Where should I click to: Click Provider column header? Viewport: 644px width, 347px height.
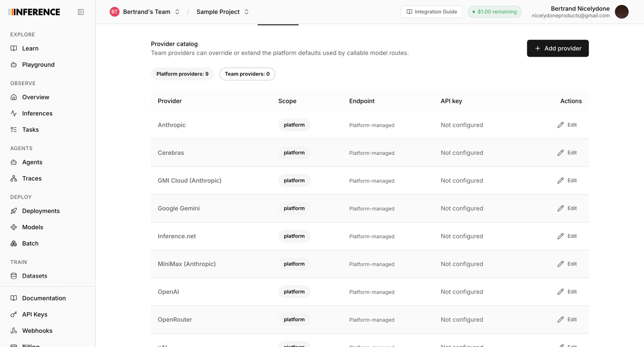coord(170,101)
